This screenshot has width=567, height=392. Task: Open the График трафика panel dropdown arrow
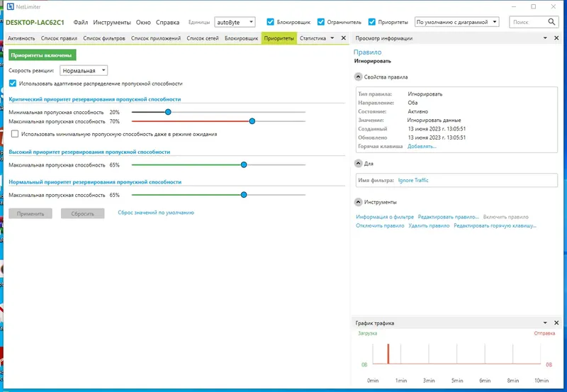[545, 323]
